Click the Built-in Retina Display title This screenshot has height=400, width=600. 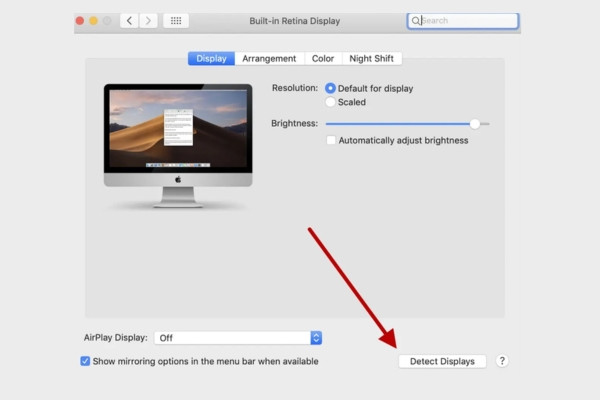[x=295, y=21]
